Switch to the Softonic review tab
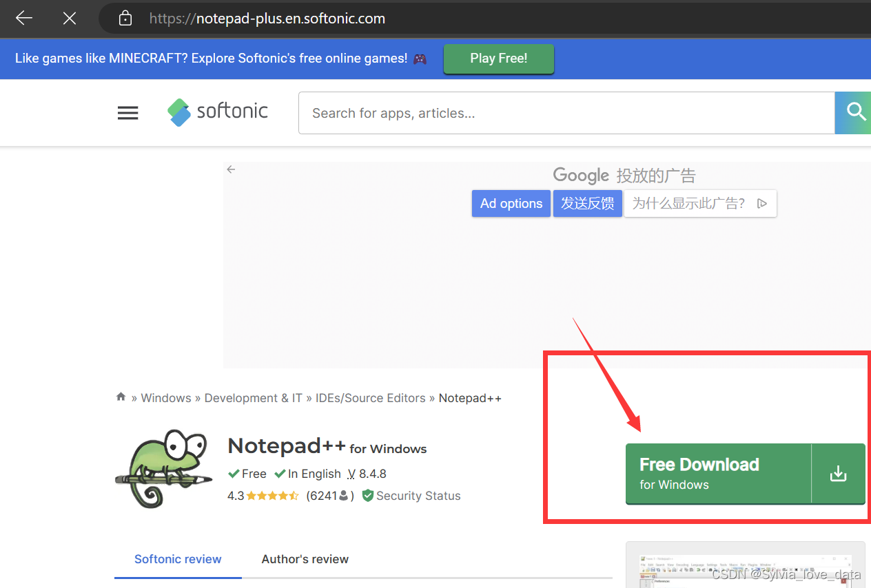This screenshot has width=871, height=588. [178, 559]
